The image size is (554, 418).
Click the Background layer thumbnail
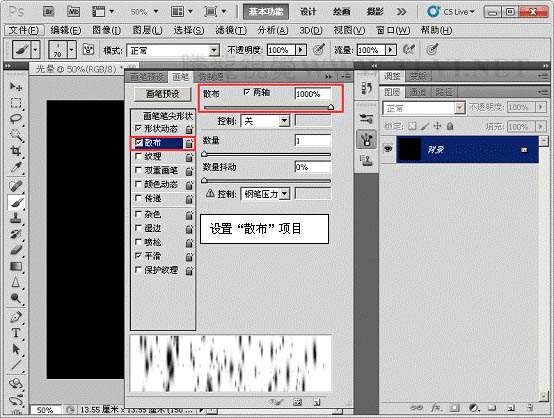pyautogui.click(x=409, y=149)
